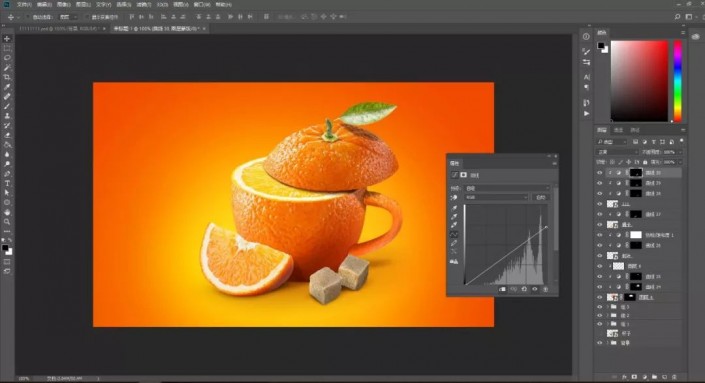The height and width of the screenshot is (383, 705).
Task: Create a new adjustment layer from Layers bottom
Action: coord(644,377)
